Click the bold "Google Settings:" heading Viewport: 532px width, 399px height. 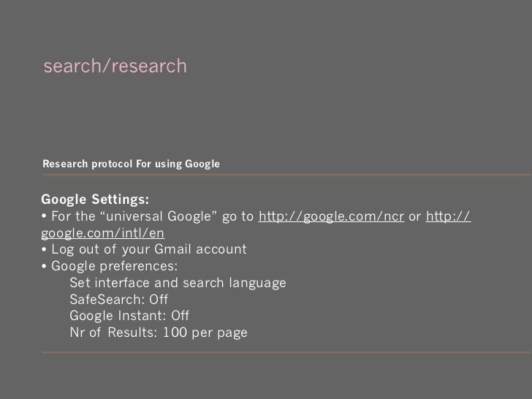[x=95, y=199]
